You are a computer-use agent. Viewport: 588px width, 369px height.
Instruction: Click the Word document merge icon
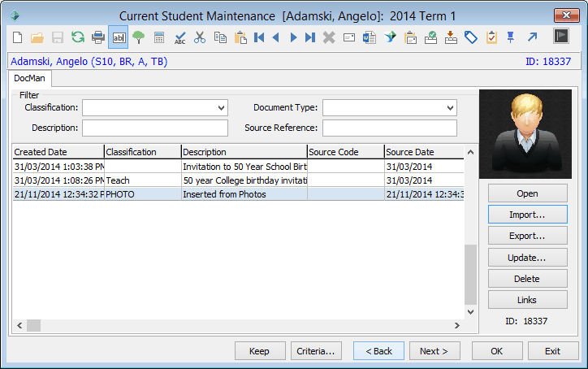[x=370, y=37]
